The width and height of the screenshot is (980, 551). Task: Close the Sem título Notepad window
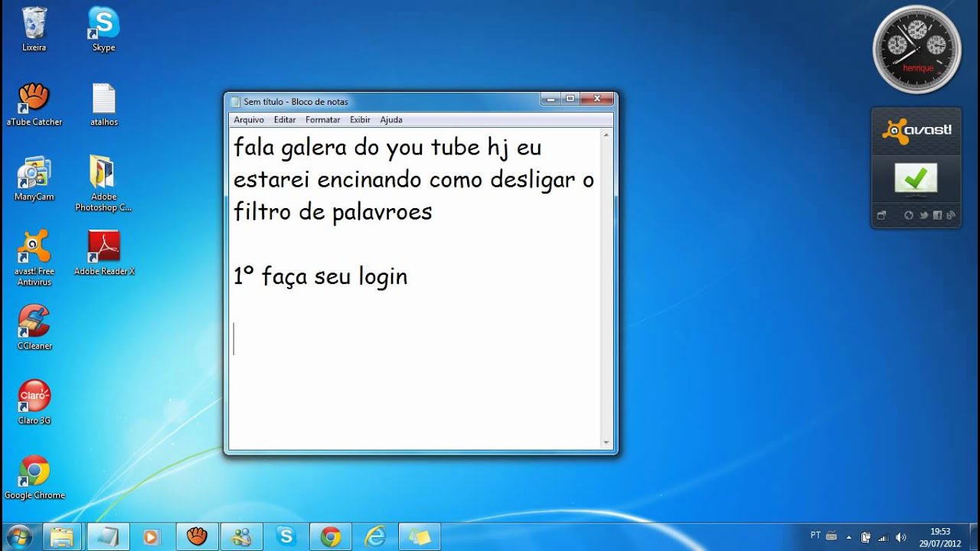pyautogui.click(x=597, y=99)
